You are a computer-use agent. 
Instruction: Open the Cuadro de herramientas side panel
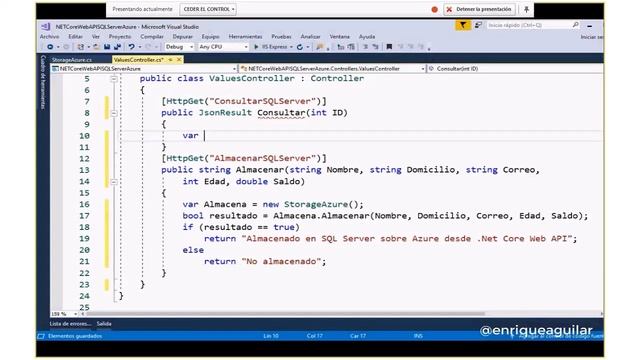[x=43, y=82]
